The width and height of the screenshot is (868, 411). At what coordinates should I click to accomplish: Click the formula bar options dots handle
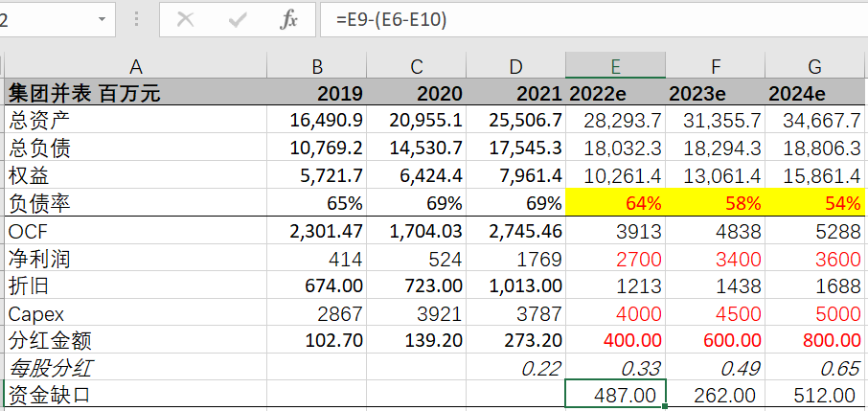(137, 20)
